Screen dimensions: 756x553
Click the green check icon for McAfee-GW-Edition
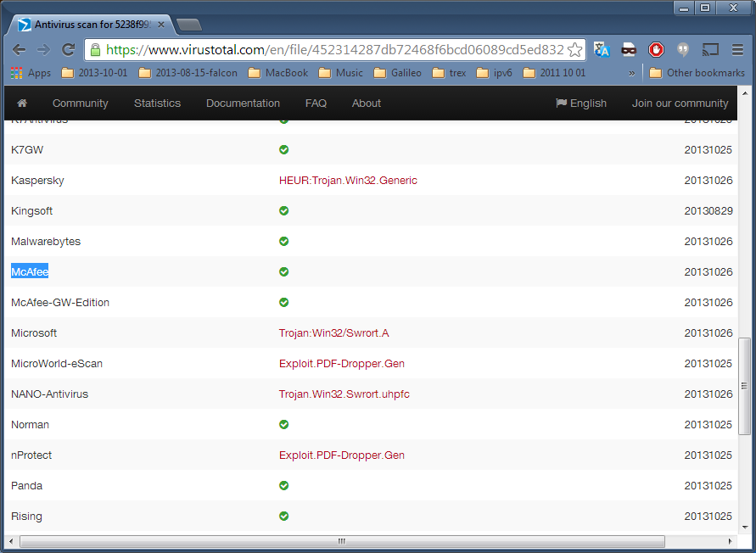[x=284, y=302]
